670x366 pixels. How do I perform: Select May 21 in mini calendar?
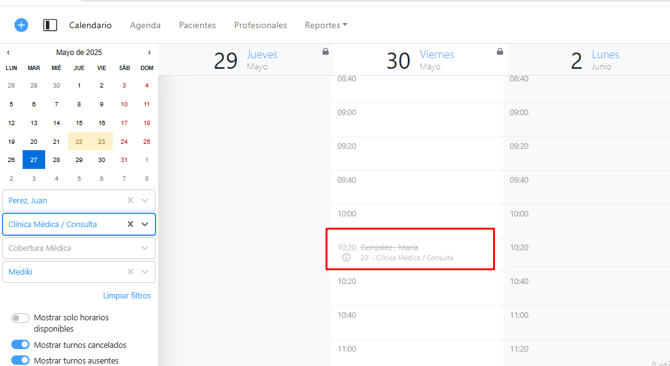pos(56,141)
